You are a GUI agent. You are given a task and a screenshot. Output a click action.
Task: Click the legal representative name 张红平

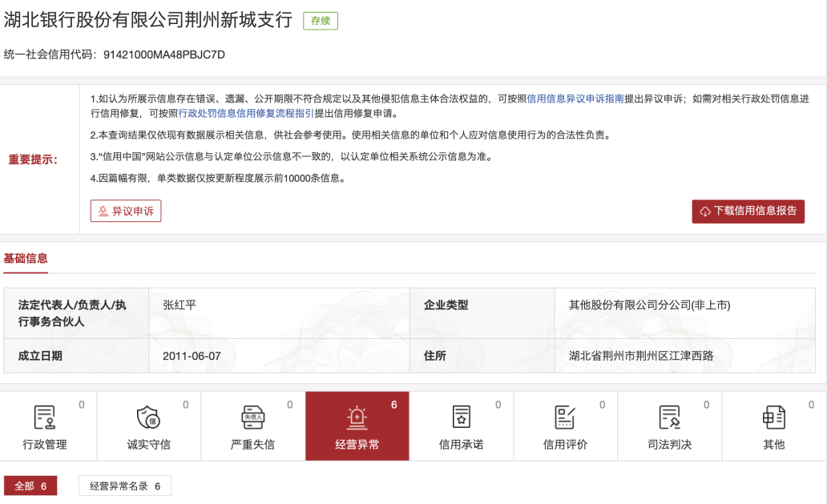click(180, 305)
